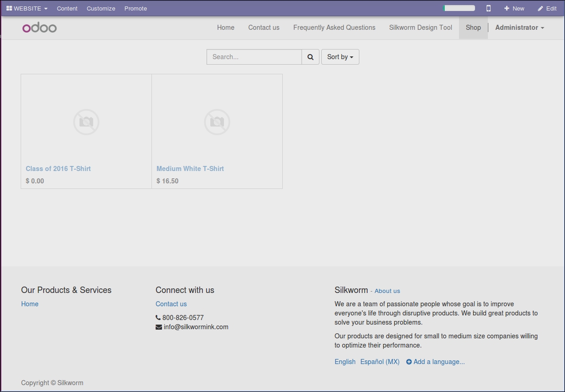Click the New page button
565x392 pixels.
coord(514,8)
